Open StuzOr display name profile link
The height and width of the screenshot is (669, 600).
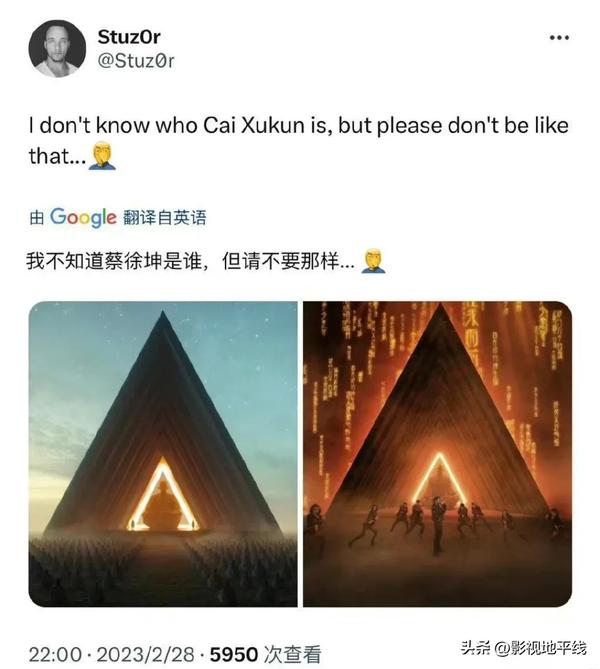tap(129, 37)
